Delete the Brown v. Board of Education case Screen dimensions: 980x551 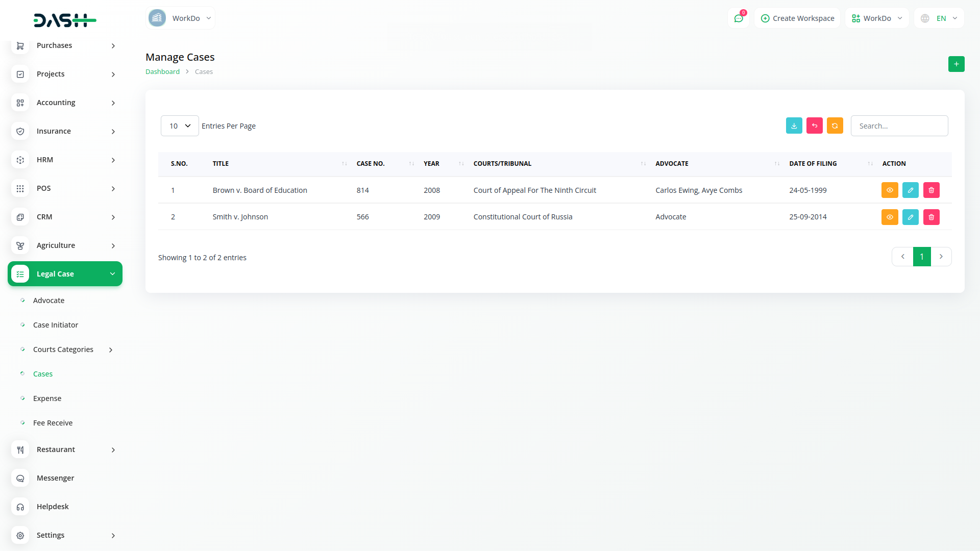point(931,190)
